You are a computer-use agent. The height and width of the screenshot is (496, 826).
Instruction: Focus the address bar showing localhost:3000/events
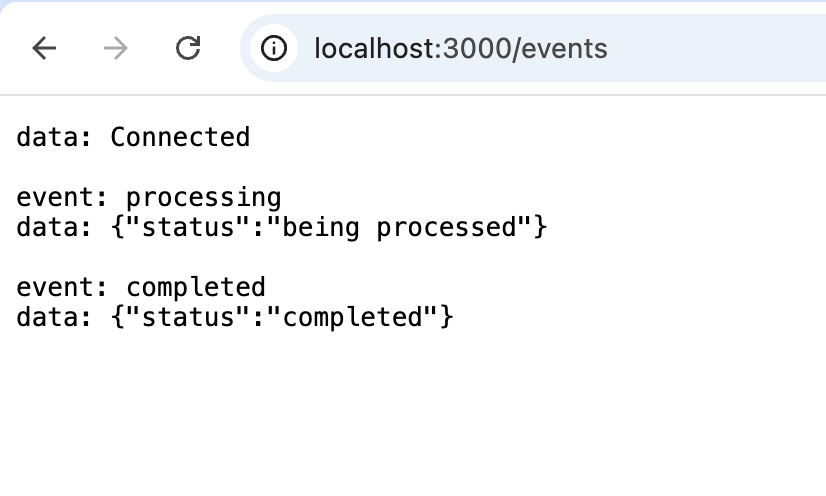533,48
